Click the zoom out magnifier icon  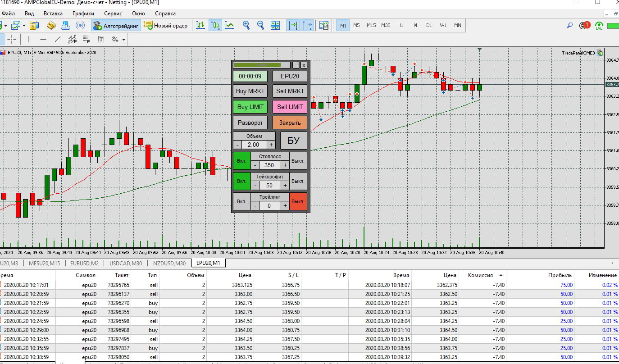[x=260, y=26]
